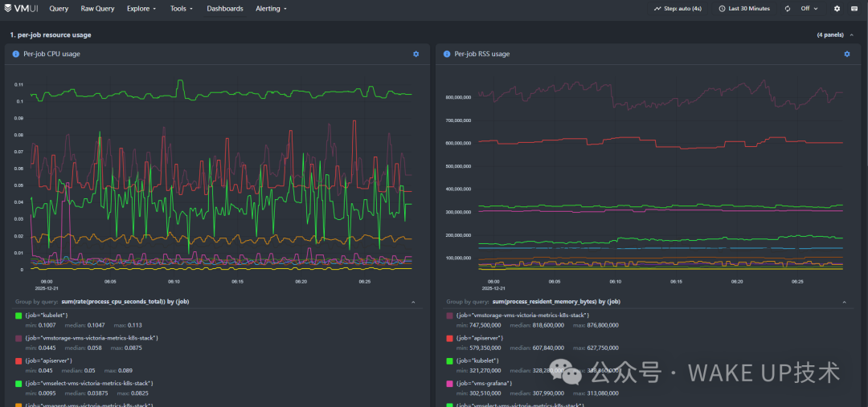Open the Explore dropdown menu
Screen dimensions: 868x407
click(x=141, y=9)
